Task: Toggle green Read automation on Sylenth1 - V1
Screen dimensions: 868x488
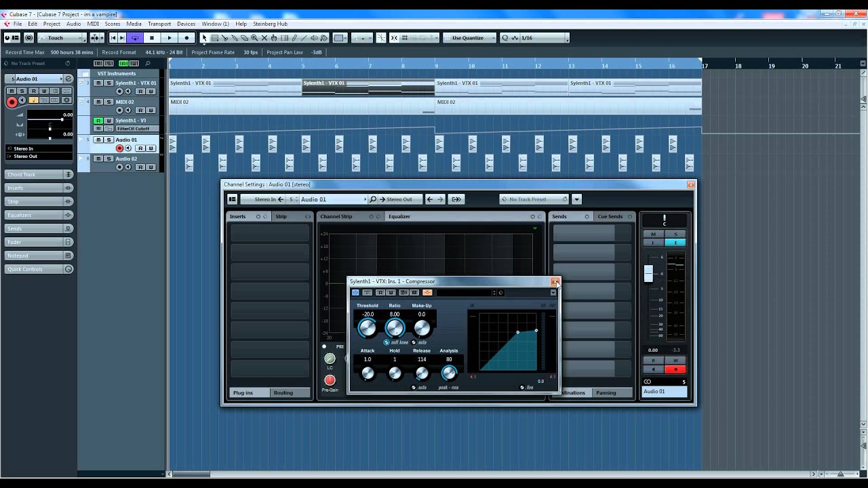Action: point(98,121)
